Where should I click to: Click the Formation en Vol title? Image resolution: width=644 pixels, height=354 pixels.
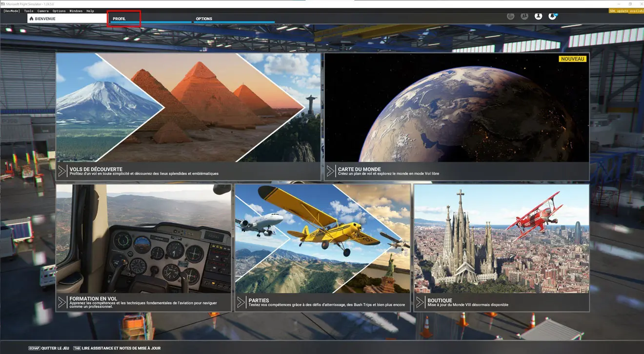(93, 299)
